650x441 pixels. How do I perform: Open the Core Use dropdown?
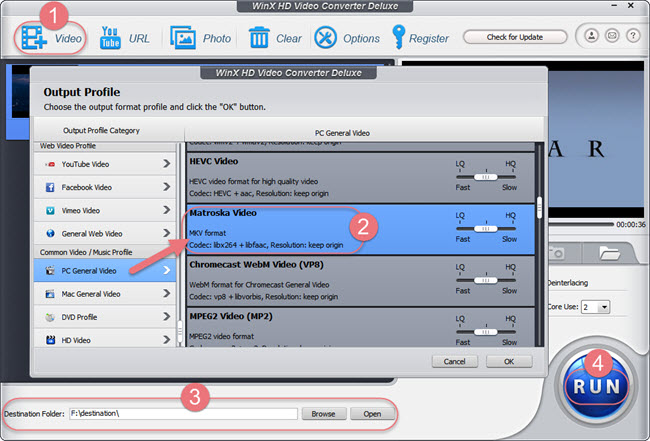[595, 307]
